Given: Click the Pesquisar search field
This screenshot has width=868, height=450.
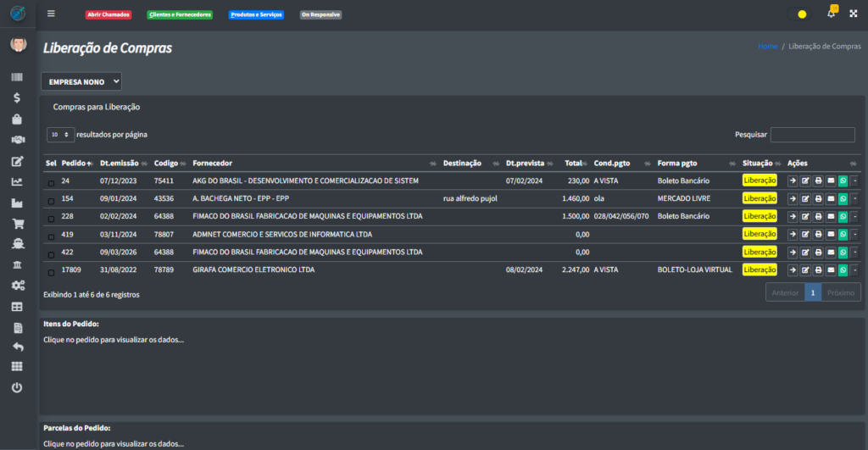Looking at the screenshot, I should point(812,135).
